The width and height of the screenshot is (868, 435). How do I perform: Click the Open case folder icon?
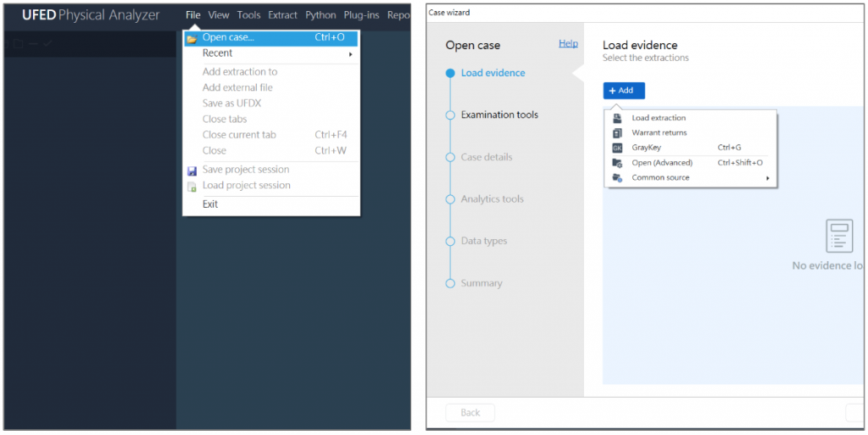[x=192, y=38]
